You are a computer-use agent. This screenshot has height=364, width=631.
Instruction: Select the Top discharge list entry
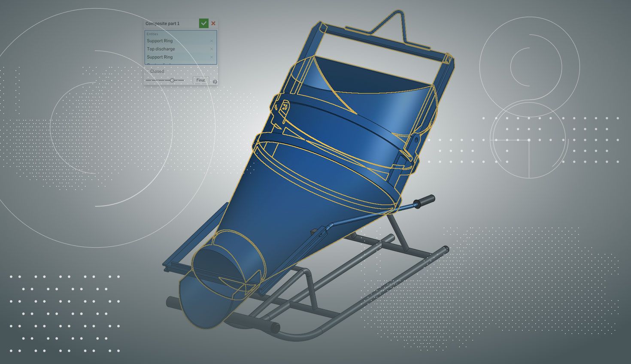[161, 49]
